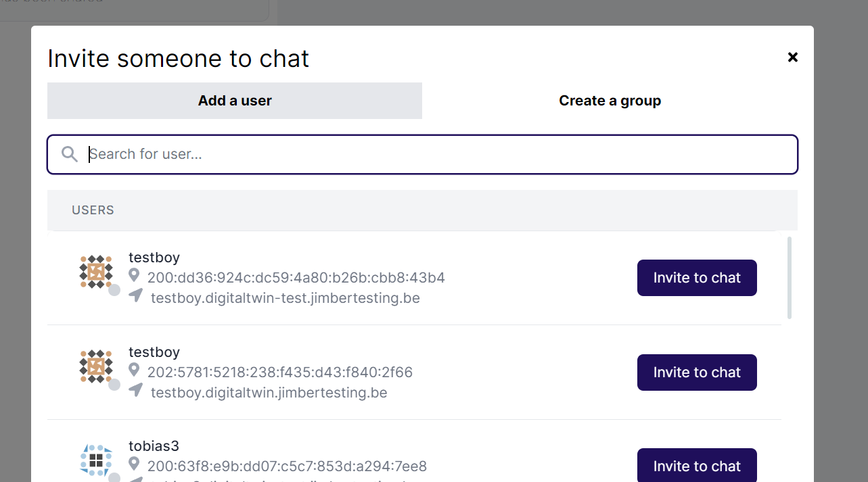Click the magnifying glass search icon
Image resolution: width=868 pixels, height=482 pixels.
coord(69,153)
